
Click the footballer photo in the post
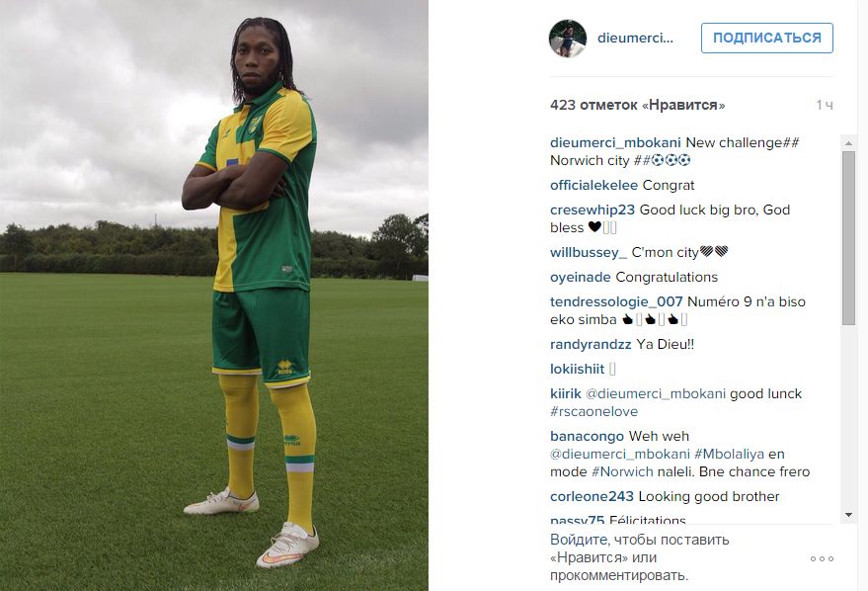point(213,295)
